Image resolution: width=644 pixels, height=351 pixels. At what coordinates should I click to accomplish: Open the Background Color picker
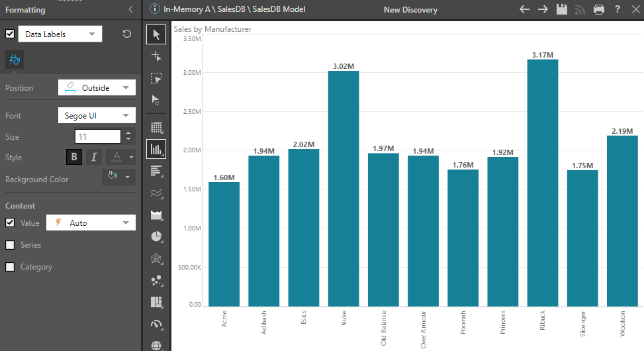(x=119, y=177)
